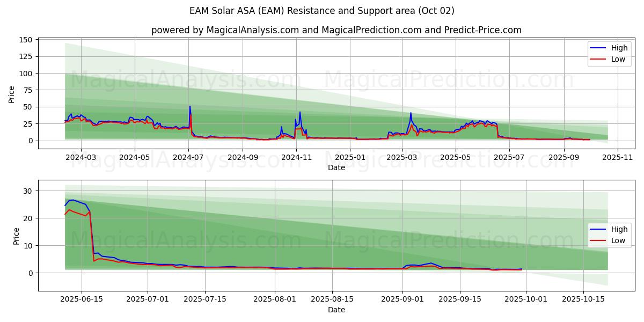Click the 2024-07 tick on top chart

(x=189, y=157)
